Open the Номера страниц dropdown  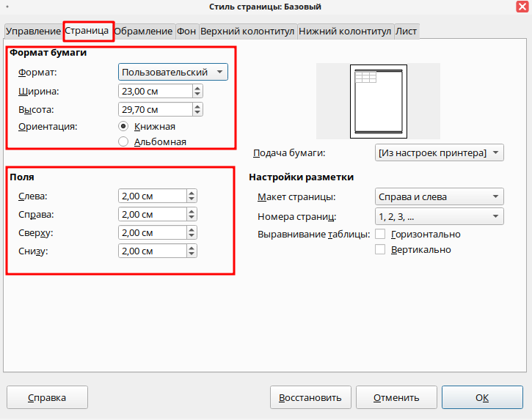pos(439,216)
